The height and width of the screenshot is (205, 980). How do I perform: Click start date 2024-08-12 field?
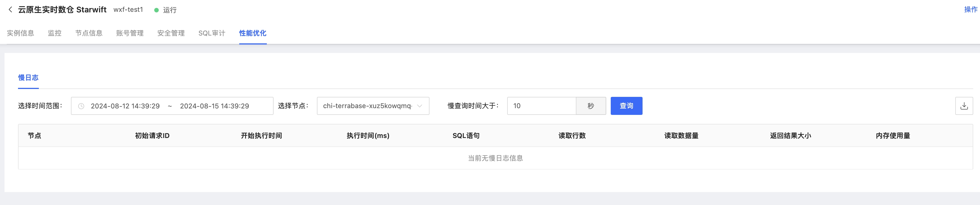point(125,106)
